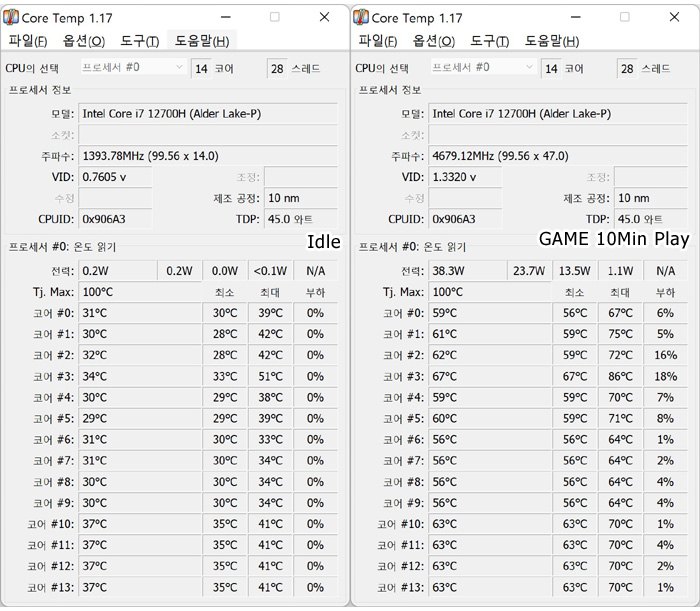Screen dimensions: 700x611
Task: Open 도움말(H) menu in the right window
Action: pyautogui.click(x=551, y=41)
